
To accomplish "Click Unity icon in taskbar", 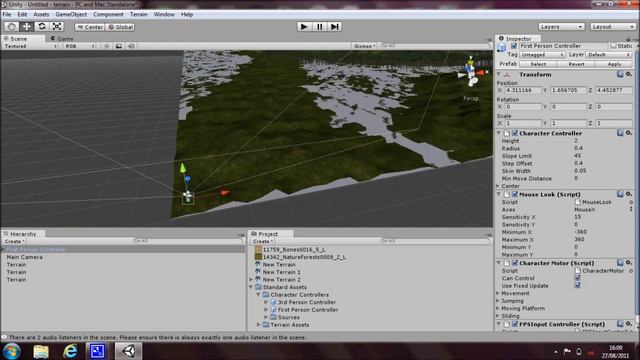I will [129, 351].
